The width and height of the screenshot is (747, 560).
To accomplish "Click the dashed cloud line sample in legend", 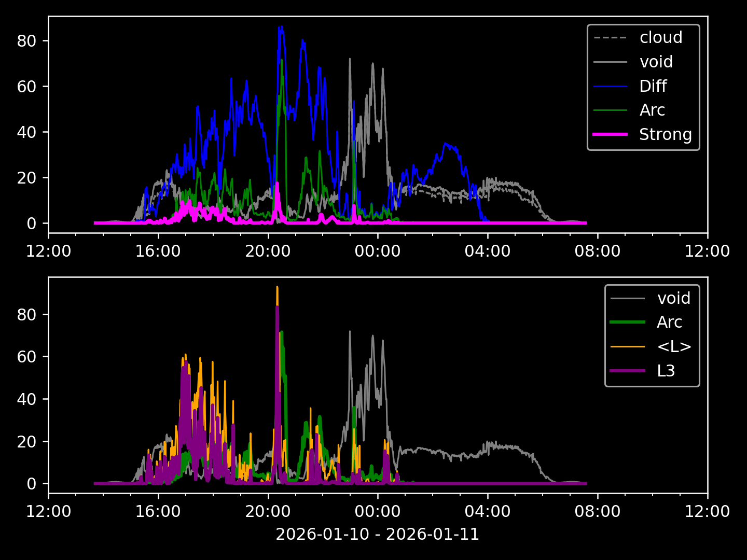I will 610,38.
